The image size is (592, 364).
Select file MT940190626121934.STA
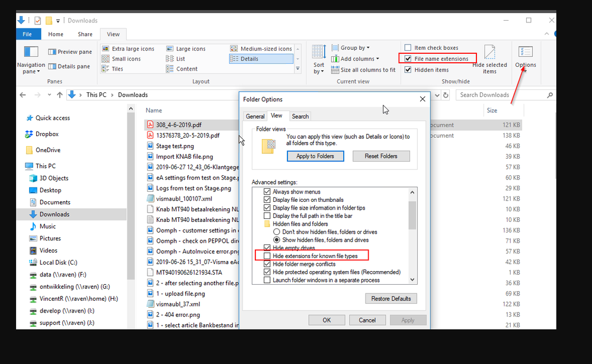189,272
